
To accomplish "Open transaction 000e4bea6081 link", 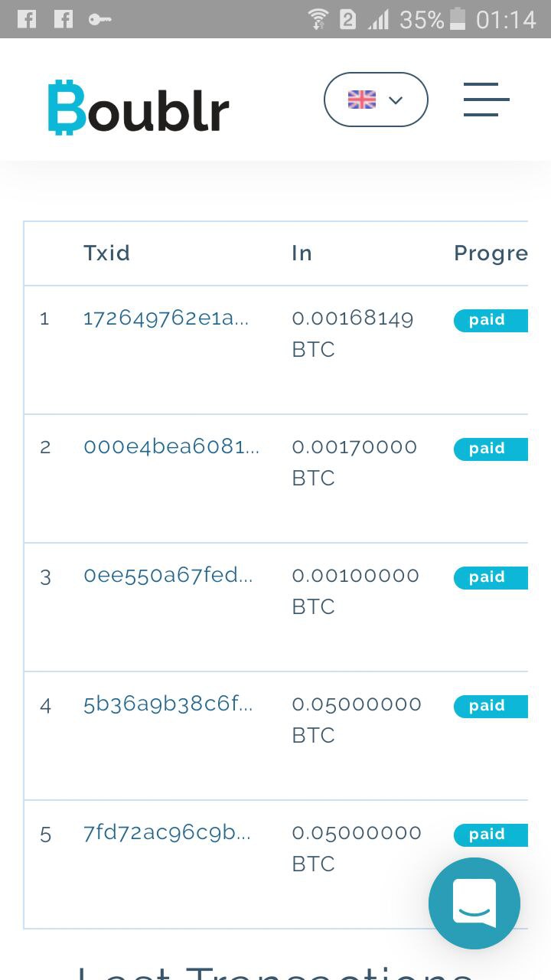I will pyautogui.click(x=171, y=447).
